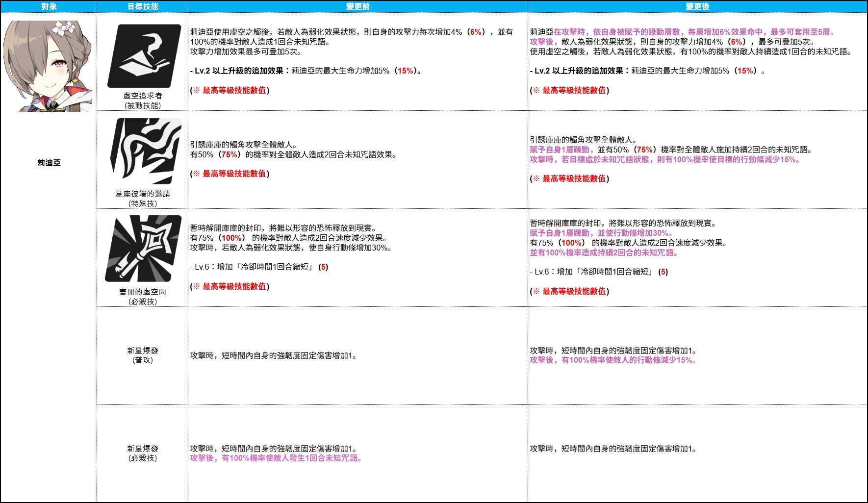Click the pink text 攻擊後，有100%機率使敵人的行動條減少15%

pyautogui.click(x=613, y=360)
